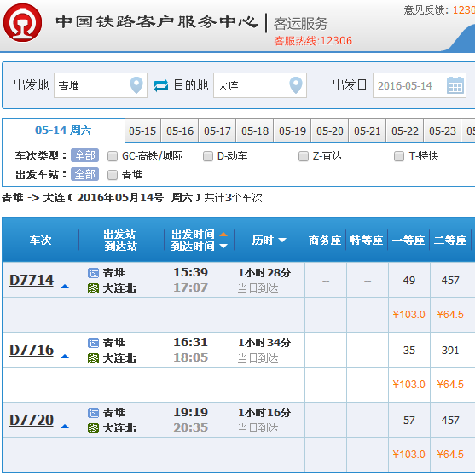
Task: Switch to the 05-19 date tab
Action: click(293, 131)
